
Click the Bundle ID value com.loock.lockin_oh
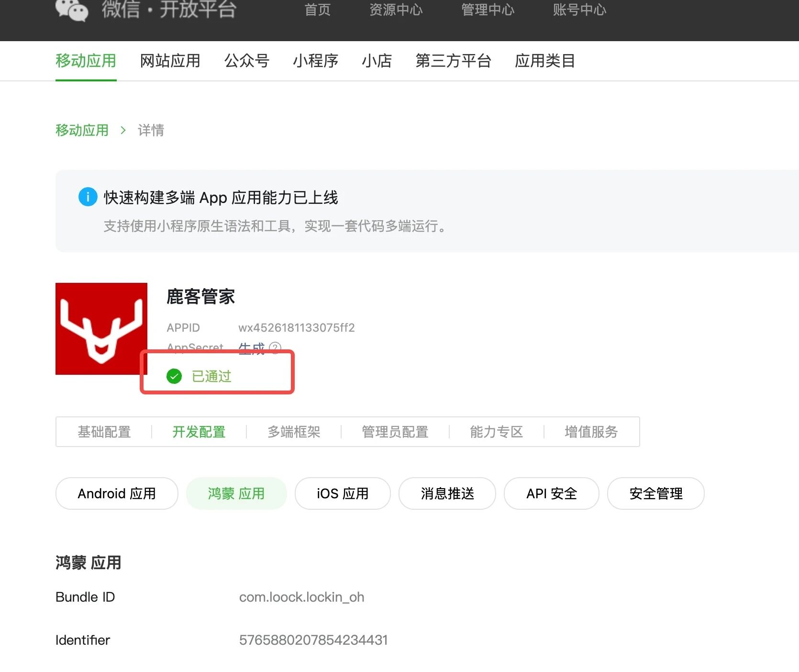[301, 597]
